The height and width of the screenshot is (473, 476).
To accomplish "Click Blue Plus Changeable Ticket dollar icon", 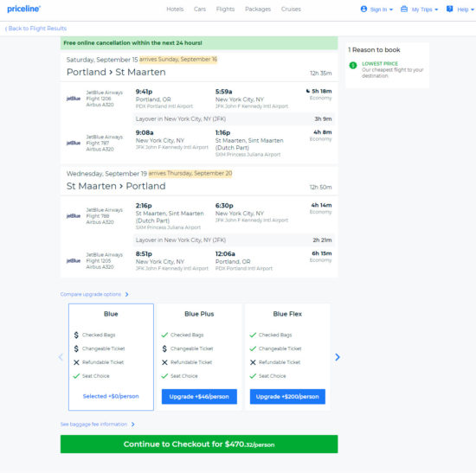I will [x=164, y=348].
